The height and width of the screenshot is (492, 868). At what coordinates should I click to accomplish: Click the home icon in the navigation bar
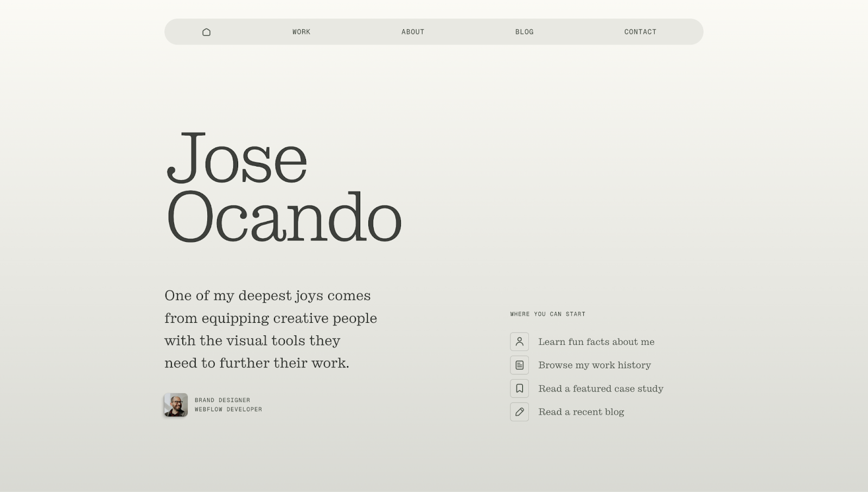206,32
